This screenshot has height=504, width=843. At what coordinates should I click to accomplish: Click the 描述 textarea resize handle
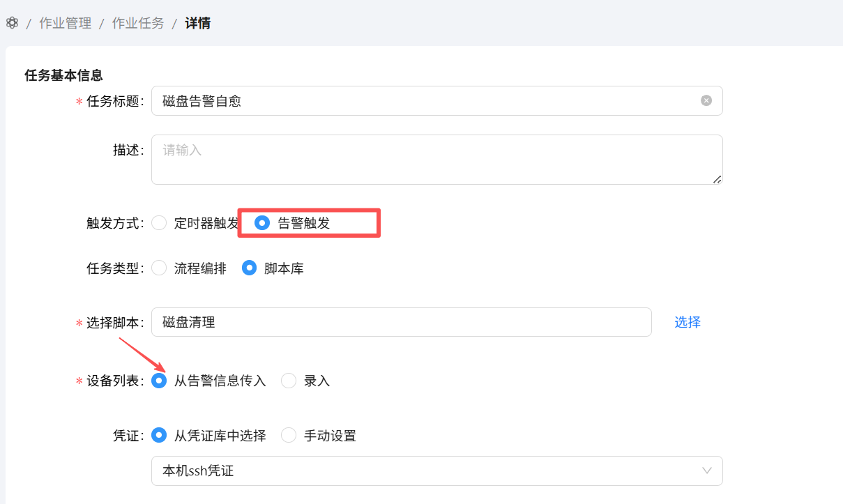(x=717, y=179)
